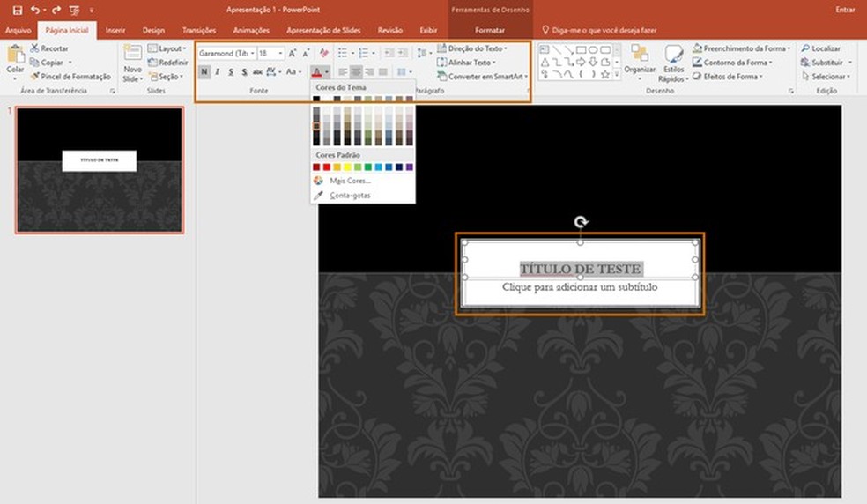Click the Save icon in quick access toolbar
The width and height of the screenshot is (867, 504).
pyautogui.click(x=17, y=10)
